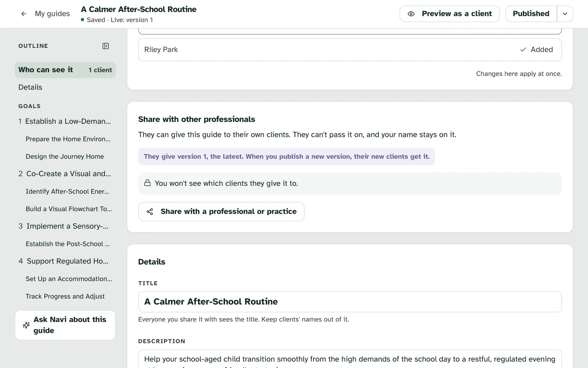This screenshot has height=368, width=588.
Task: Click Share with a professional or practice
Action: pyautogui.click(x=221, y=212)
